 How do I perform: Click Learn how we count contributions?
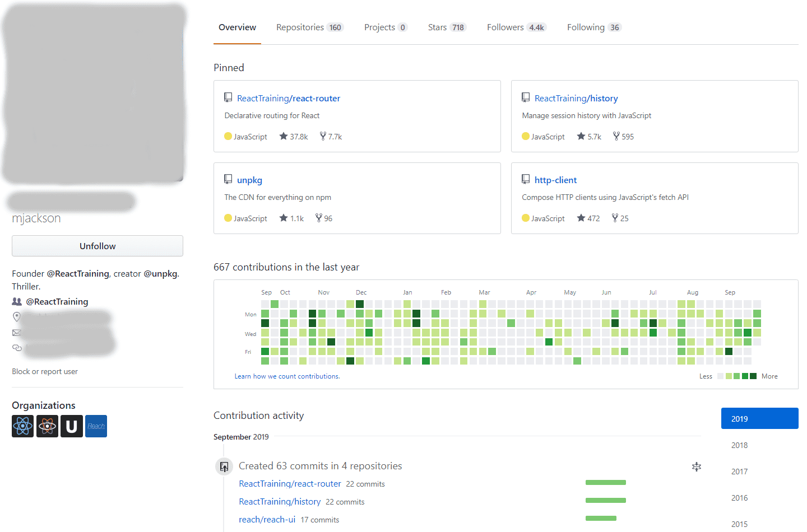287,376
